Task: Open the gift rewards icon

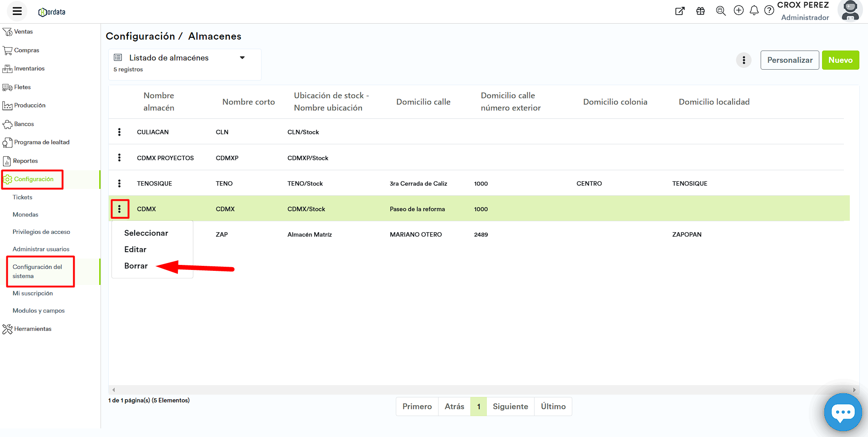Action: 701,11
